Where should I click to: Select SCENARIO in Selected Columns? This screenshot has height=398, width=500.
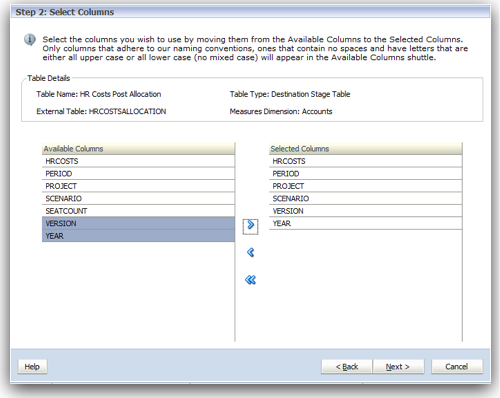(366, 198)
